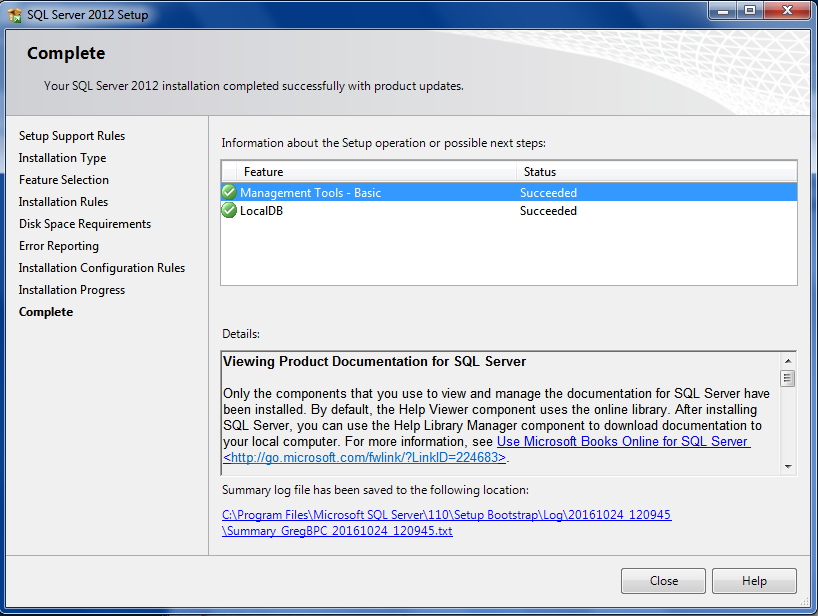Click green check icon beside Management Tools - Basic

point(229,192)
